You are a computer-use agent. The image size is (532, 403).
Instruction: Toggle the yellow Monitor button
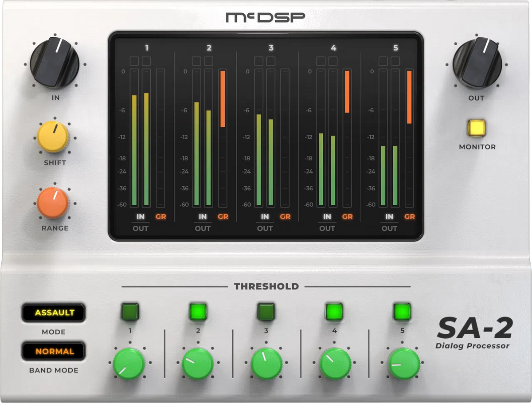477,129
